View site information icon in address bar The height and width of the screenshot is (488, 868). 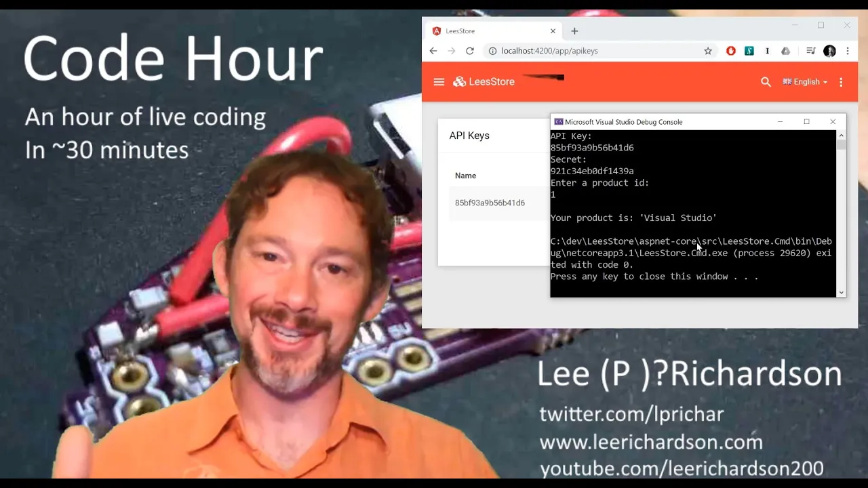[x=493, y=51]
